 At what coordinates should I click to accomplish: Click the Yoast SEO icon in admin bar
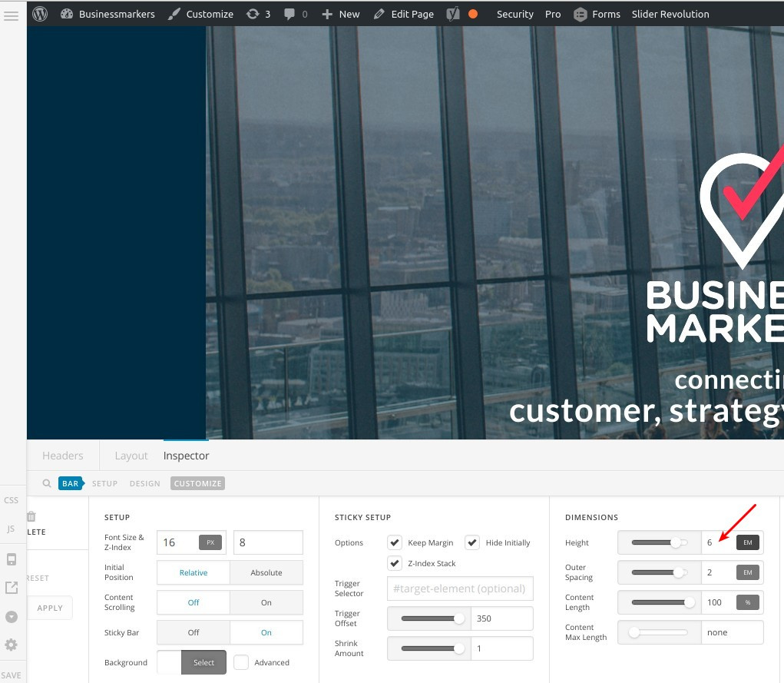pos(453,14)
